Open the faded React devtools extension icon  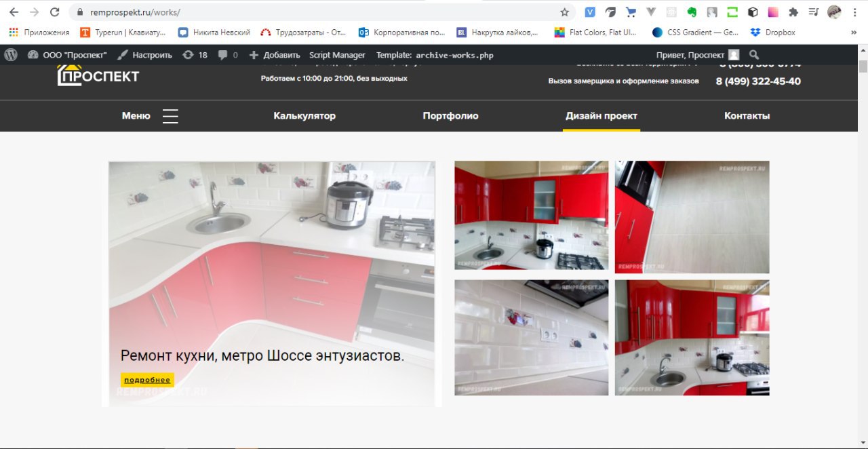coord(671,12)
